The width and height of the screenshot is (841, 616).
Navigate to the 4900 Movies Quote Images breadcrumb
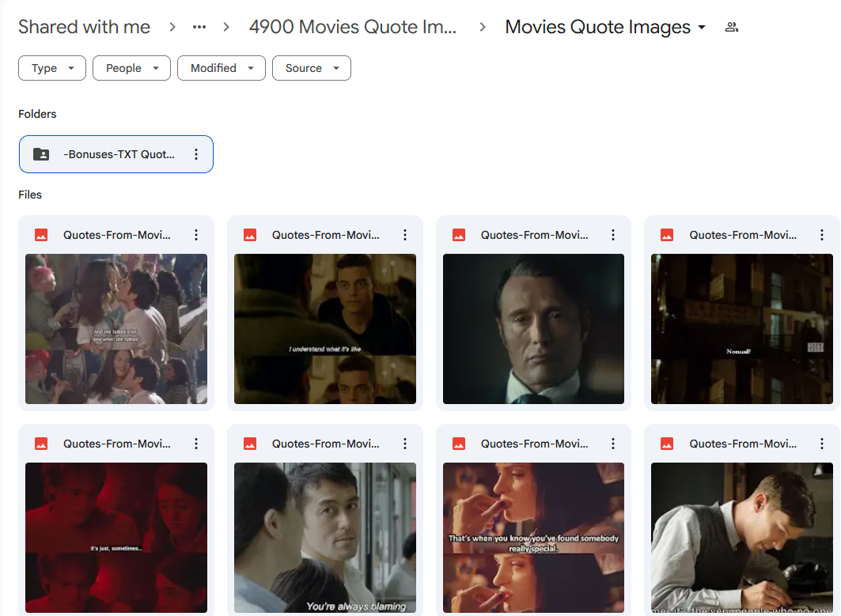[353, 27]
